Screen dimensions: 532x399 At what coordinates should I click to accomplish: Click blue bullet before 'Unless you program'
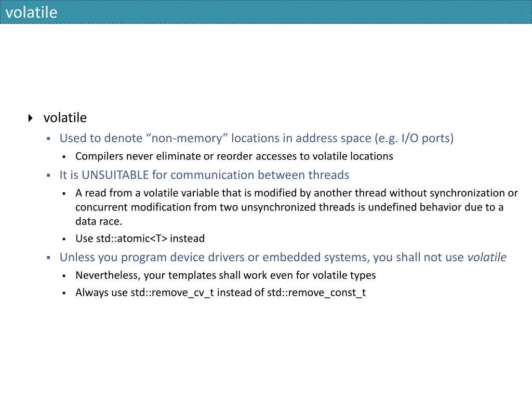pyautogui.click(x=48, y=258)
